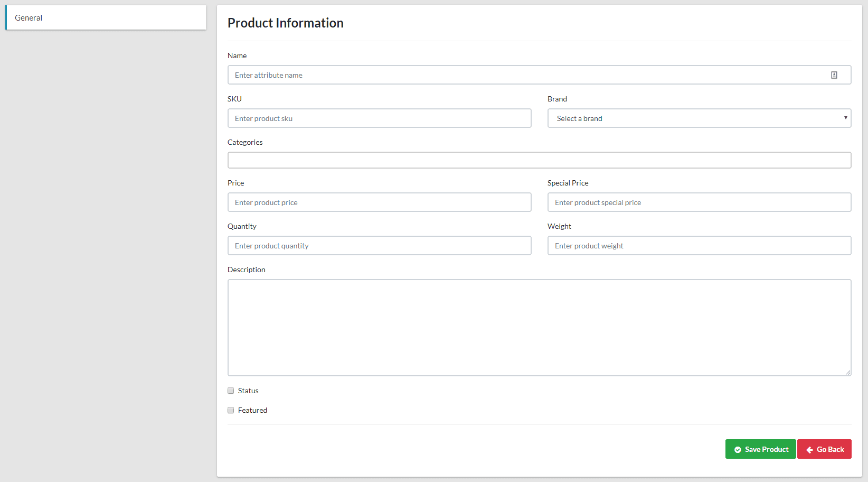
Task: Click inside the Description textarea
Action: [x=539, y=328]
